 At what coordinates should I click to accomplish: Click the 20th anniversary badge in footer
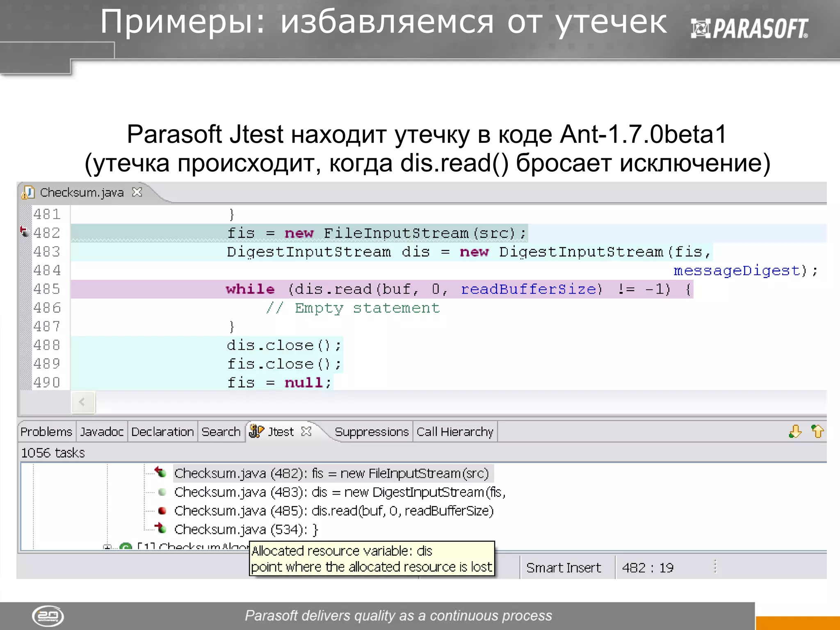(x=48, y=616)
